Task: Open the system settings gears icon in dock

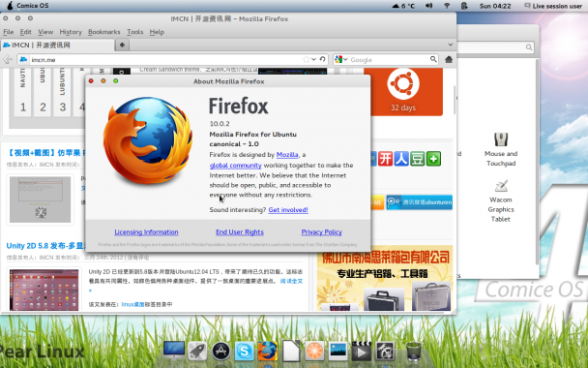Action: (385, 352)
